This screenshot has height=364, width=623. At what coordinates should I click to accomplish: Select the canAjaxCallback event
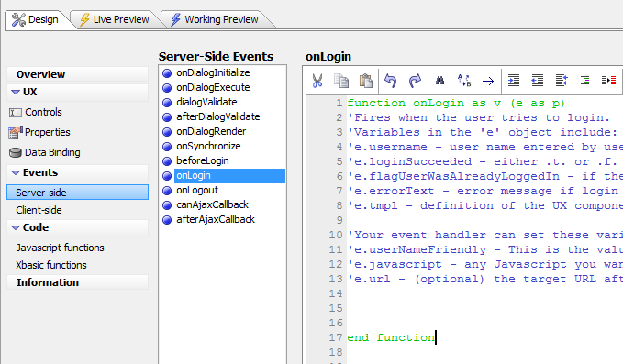pyautogui.click(x=212, y=205)
